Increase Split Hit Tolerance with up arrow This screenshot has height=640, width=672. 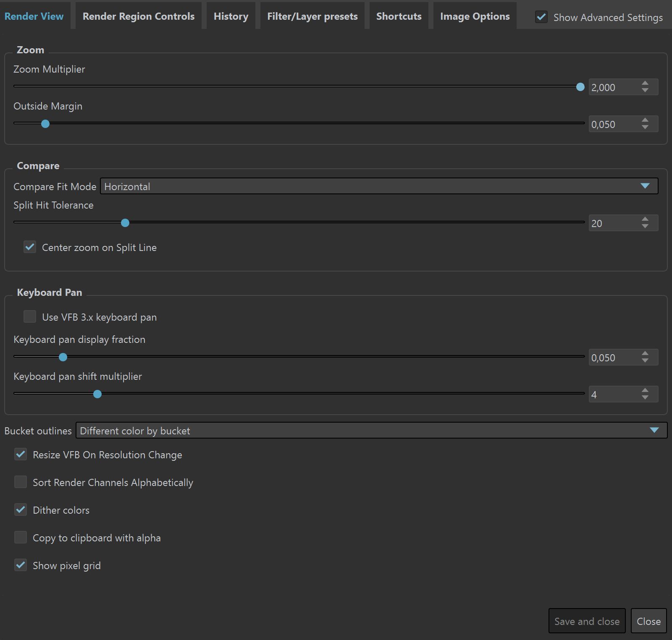645,219
